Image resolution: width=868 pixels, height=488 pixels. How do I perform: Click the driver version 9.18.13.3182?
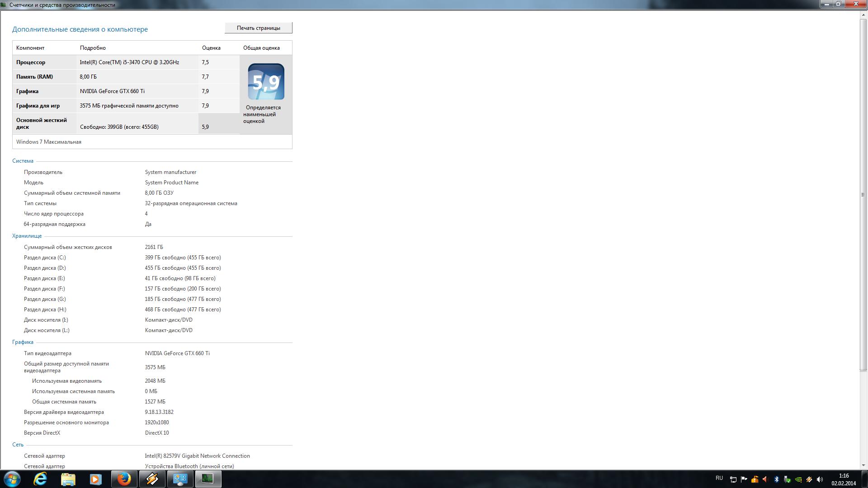click(x=159, y=412)
